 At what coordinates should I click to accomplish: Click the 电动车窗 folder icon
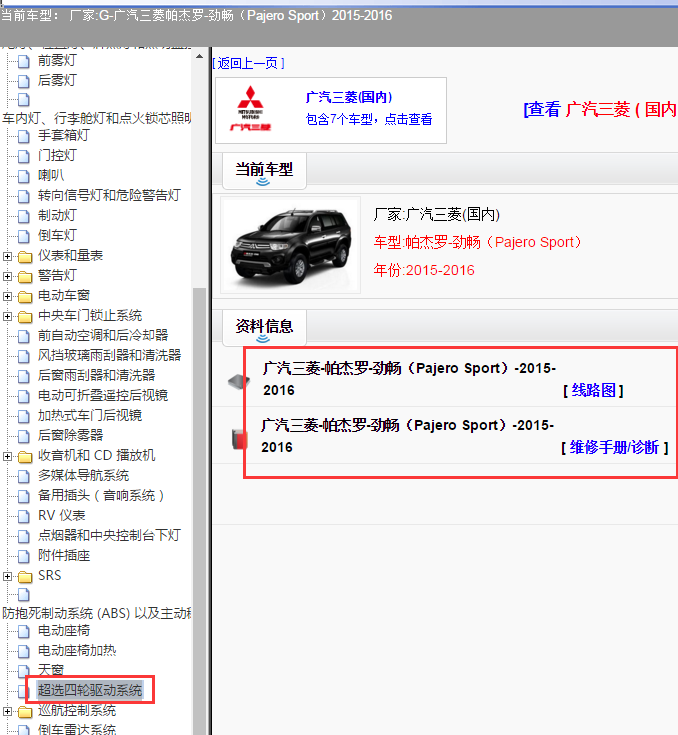click(x=25, y=296)
